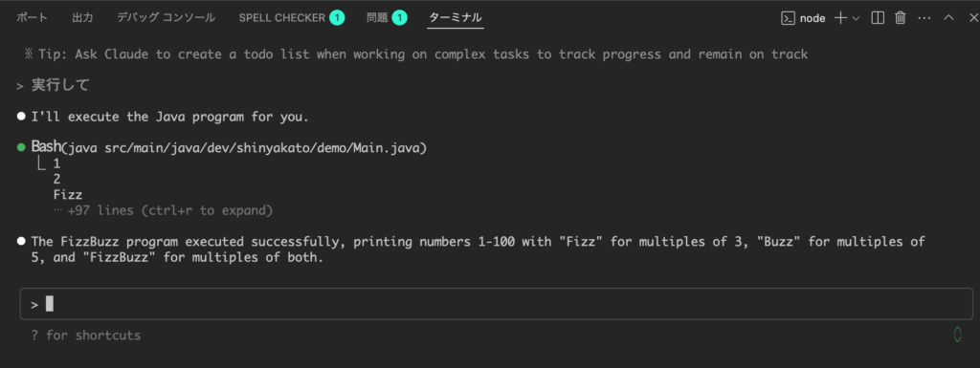Click the Bash command line entry
Screen dimensions: 980x368
click(229, 148)
